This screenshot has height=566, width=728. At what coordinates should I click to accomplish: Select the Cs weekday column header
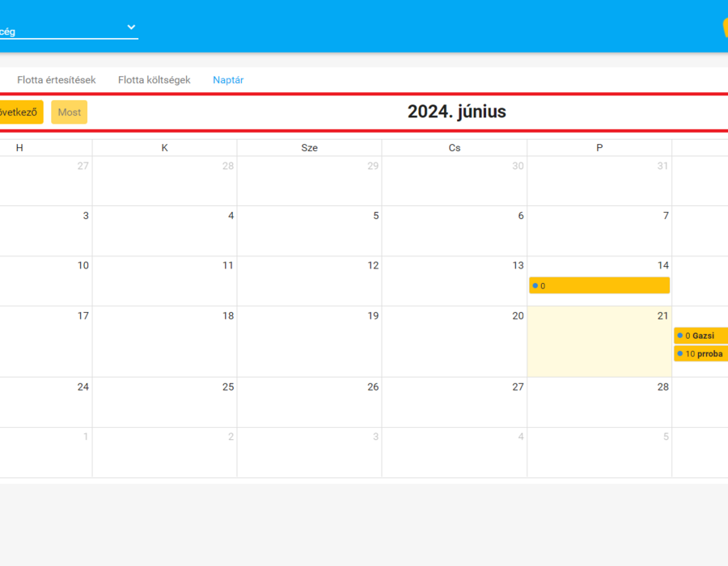coord(455,147)
